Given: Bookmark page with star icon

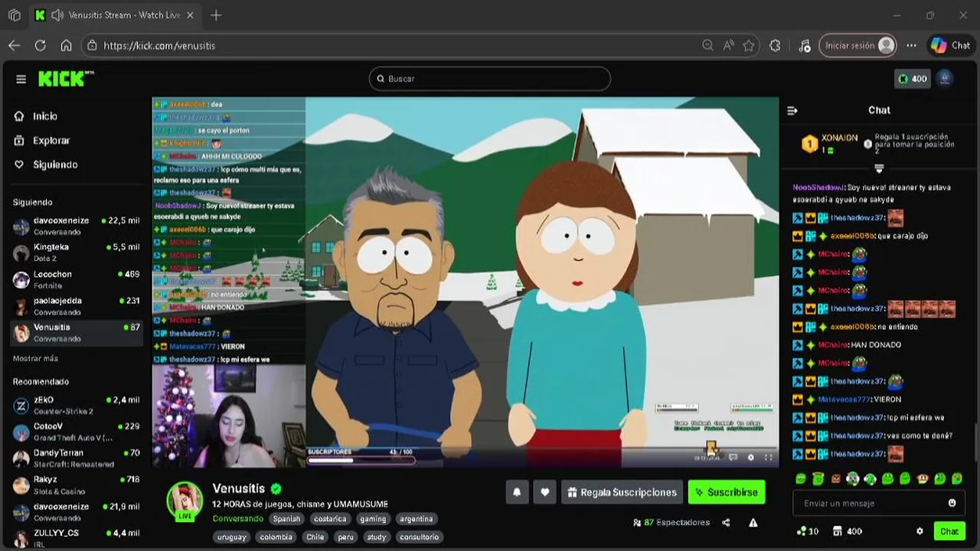Looking at the screenshot, I should click(x=749, y=46).
